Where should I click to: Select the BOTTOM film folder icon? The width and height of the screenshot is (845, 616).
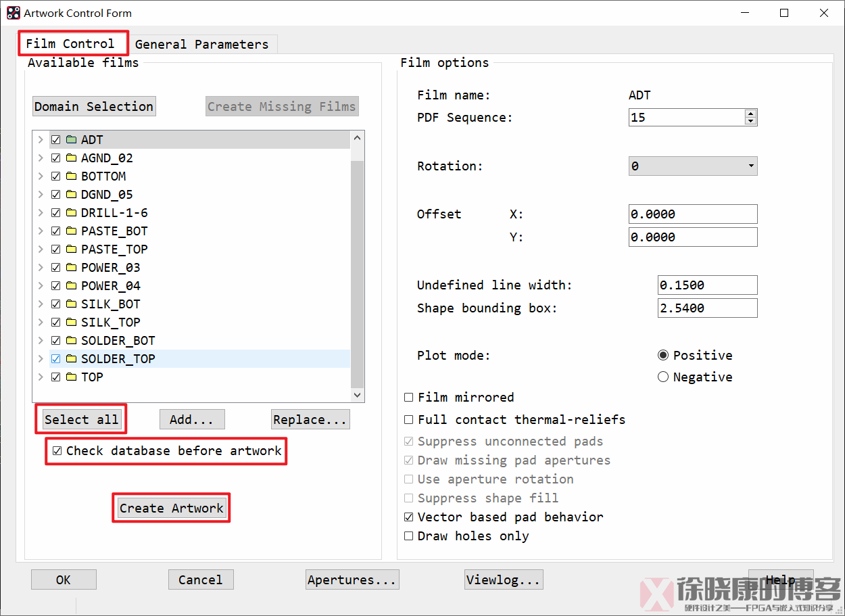click(71, 176)
